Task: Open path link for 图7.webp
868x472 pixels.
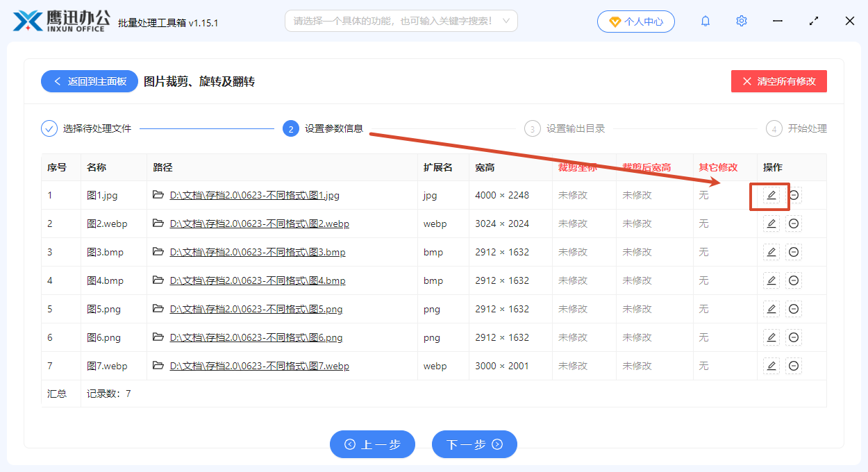Action: pos(260,366)
